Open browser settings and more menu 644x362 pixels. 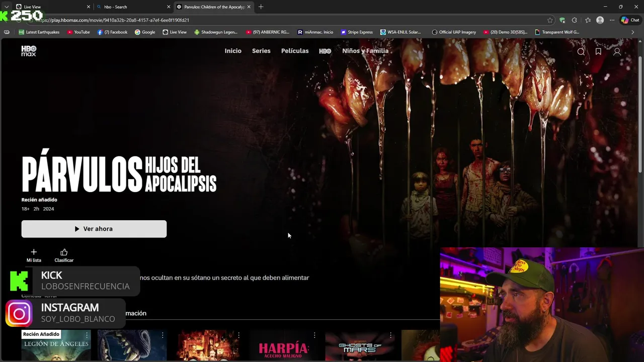coord(612,20)
